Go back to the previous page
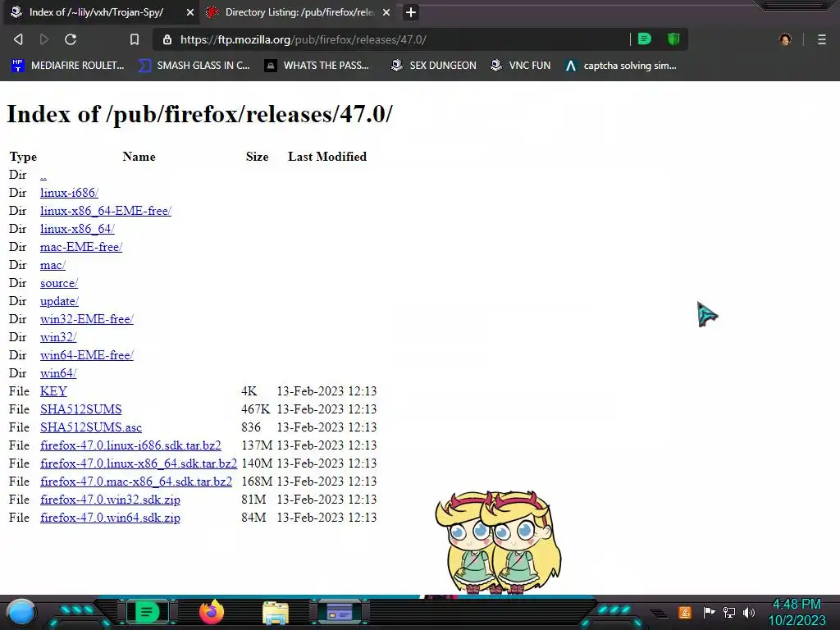Viewport: 840px width, 630px height. pyautogui.click(x=18, y=39)
